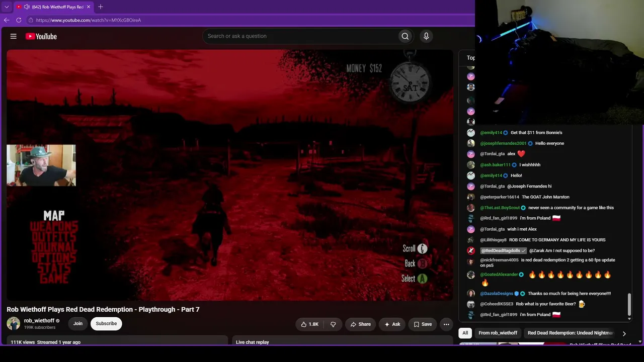This screenshot has height=362, width=644.
Task: Select Red Dead Redemption: Undead Nightmare chip
Action: (x=571, y=333)
